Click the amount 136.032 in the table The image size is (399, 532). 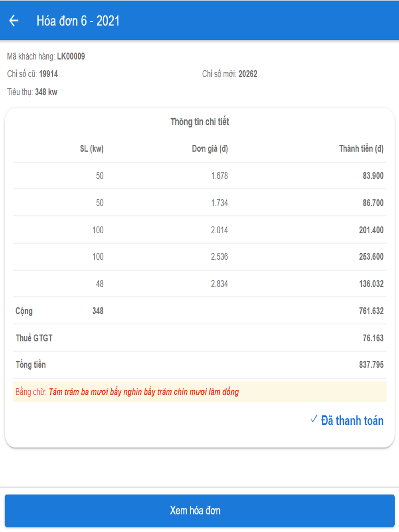point(371,284)
